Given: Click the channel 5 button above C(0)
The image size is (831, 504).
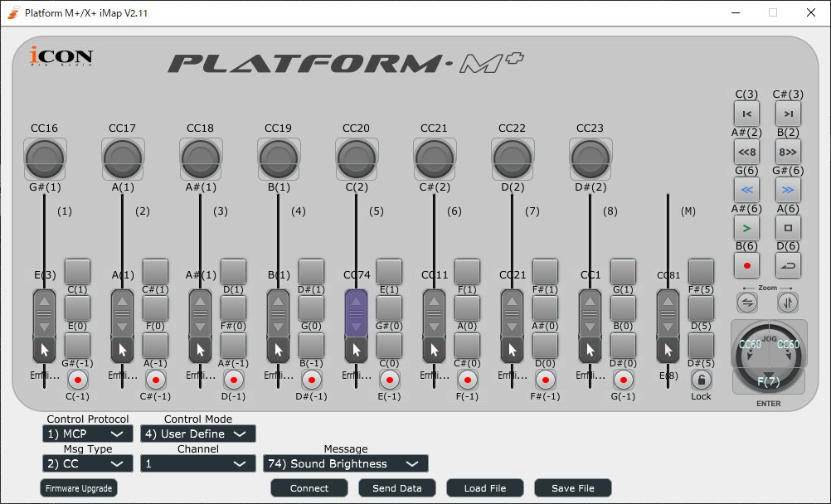Looking at the screenshot, I should 389,346.
